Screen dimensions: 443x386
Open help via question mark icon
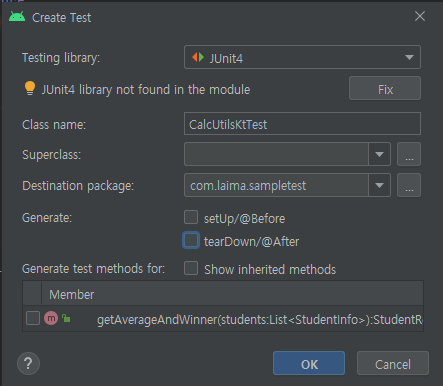(x=28, y=363)
